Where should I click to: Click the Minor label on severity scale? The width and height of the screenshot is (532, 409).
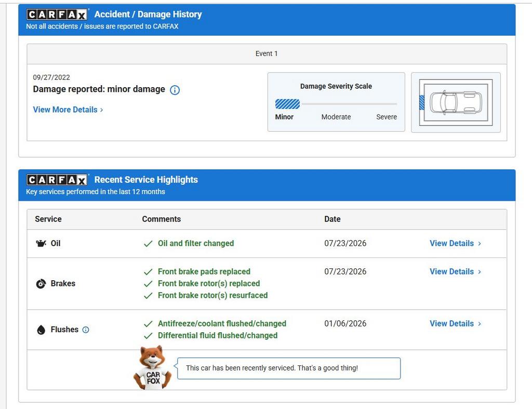[284, 117]
